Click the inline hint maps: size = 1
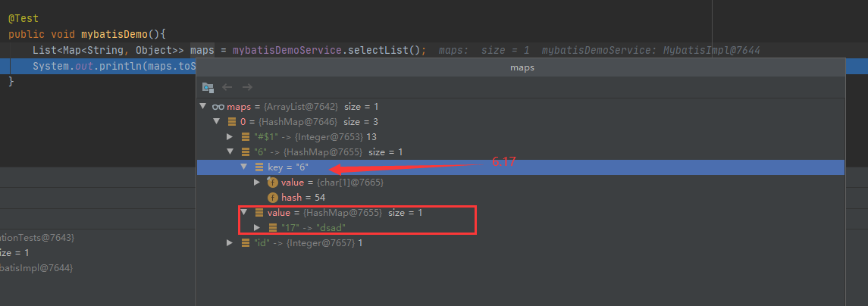This screenshot has width=868, height=306. point(484,50)
